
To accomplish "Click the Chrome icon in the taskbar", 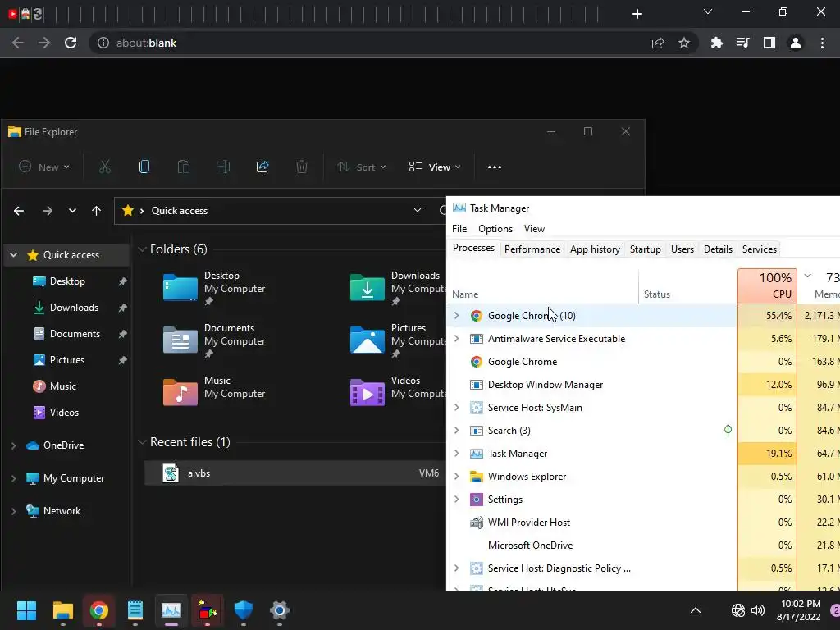I will coord(99,610).
